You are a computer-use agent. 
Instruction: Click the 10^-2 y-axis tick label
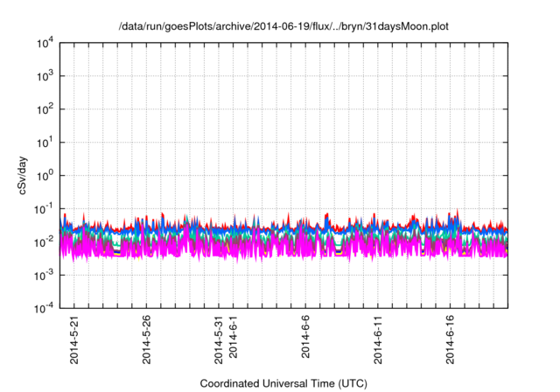(x=44, y=241)
